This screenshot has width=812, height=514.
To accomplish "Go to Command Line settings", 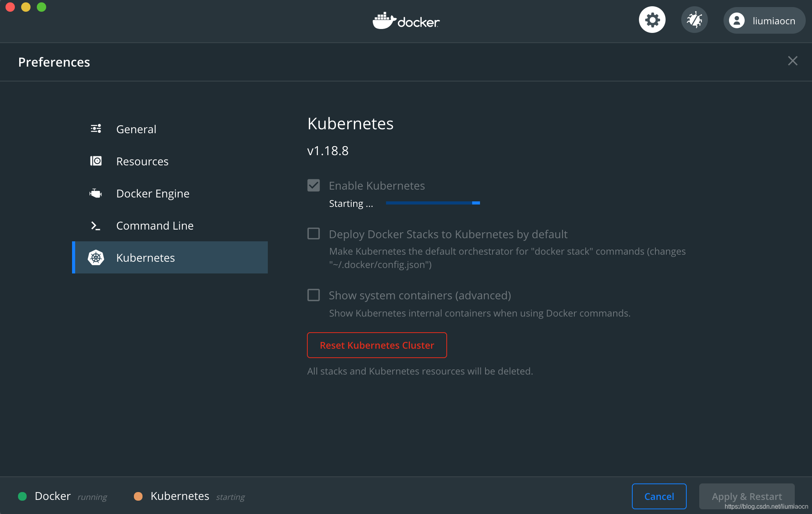I will [170, 225].
